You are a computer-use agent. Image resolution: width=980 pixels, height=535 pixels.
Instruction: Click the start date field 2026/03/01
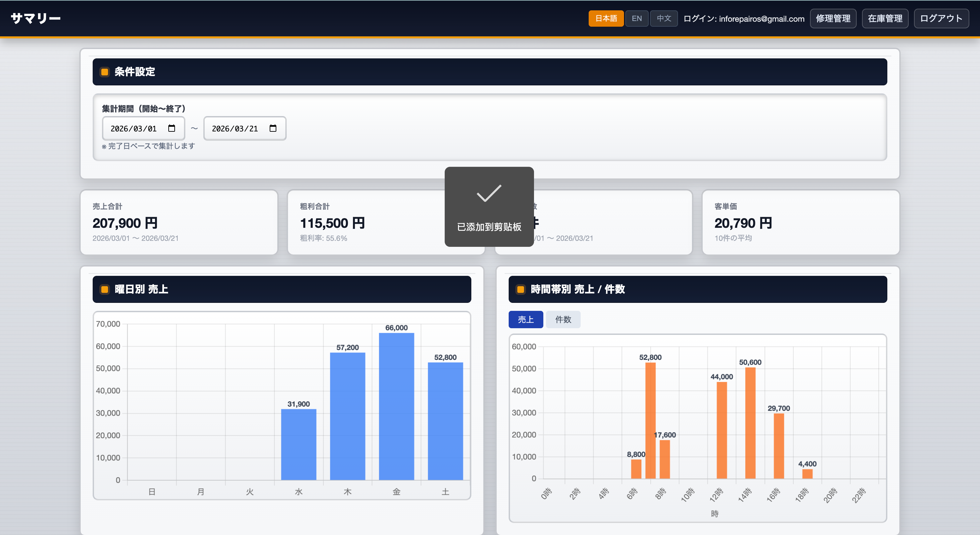134,129
